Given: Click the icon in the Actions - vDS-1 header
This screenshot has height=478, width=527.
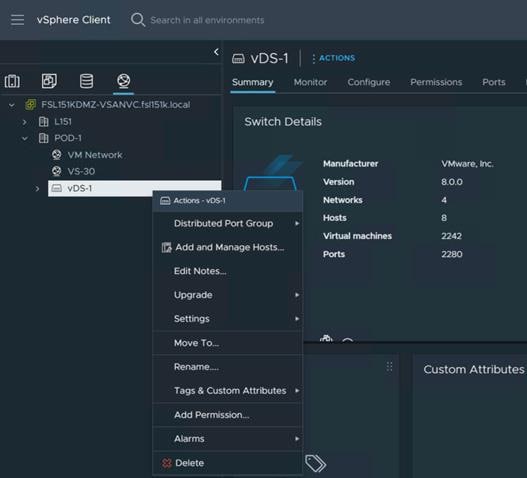Looking at the screenshot, I should coord(165,201).
